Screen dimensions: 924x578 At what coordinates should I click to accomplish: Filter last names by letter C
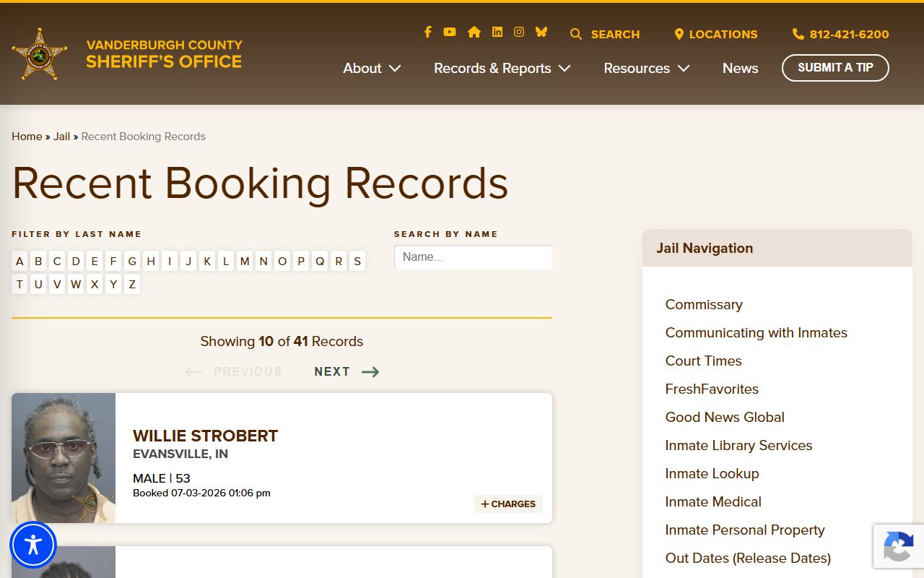tap(57, 262)
